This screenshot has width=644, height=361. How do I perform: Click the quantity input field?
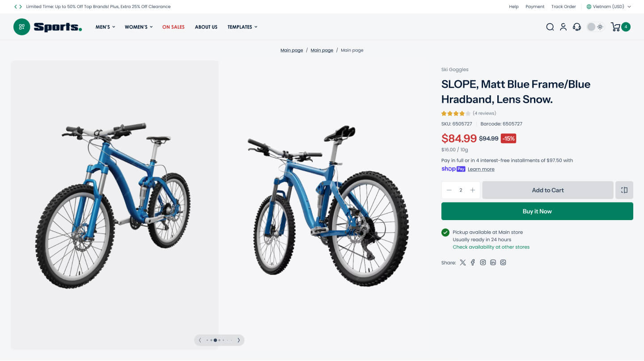point(461,190)
